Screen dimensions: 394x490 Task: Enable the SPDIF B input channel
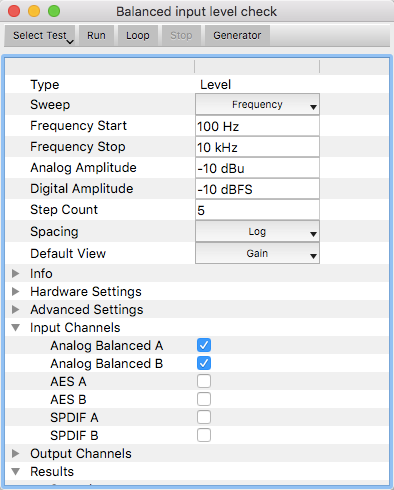tap(204, 435)
